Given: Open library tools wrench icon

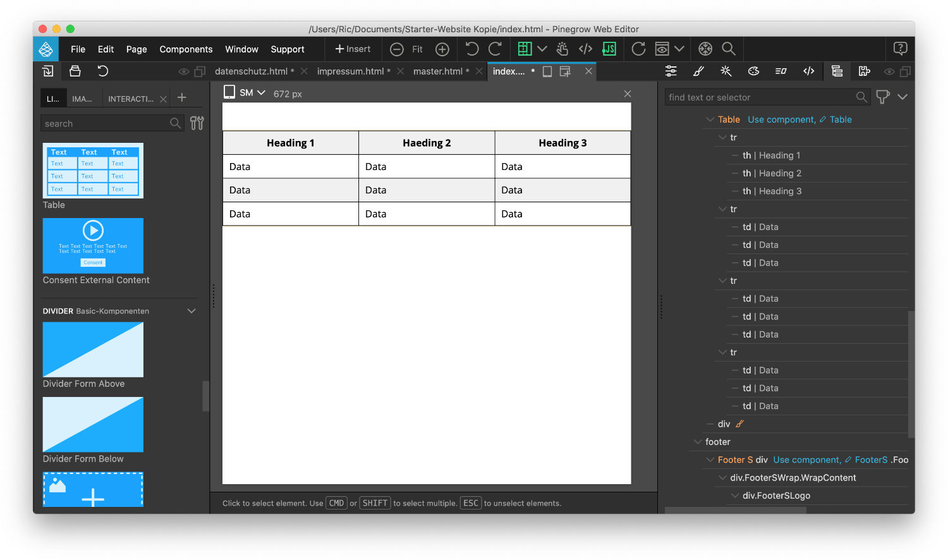Looking at the screenshot, I should click(x=197, y=123).
